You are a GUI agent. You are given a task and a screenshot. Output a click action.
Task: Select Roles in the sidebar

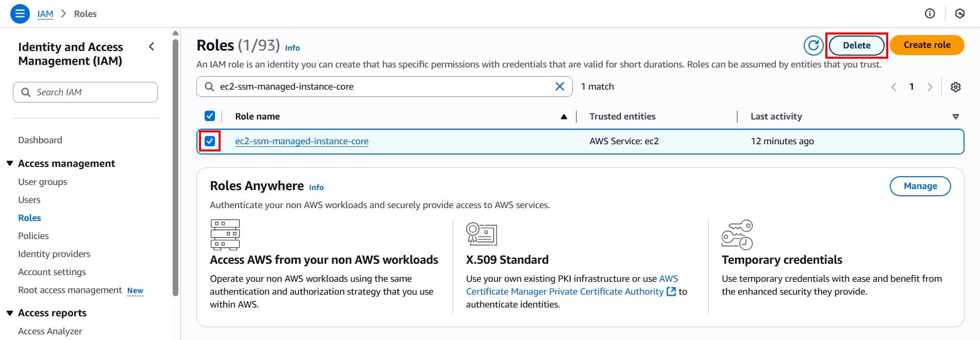(x=29, y=218)
